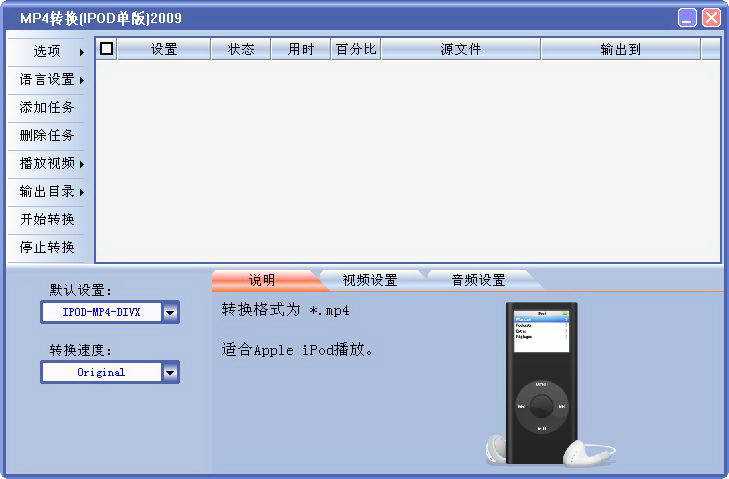Click the 用时 column header
This screenshot has height=479, width=729.
coord(301,49)
